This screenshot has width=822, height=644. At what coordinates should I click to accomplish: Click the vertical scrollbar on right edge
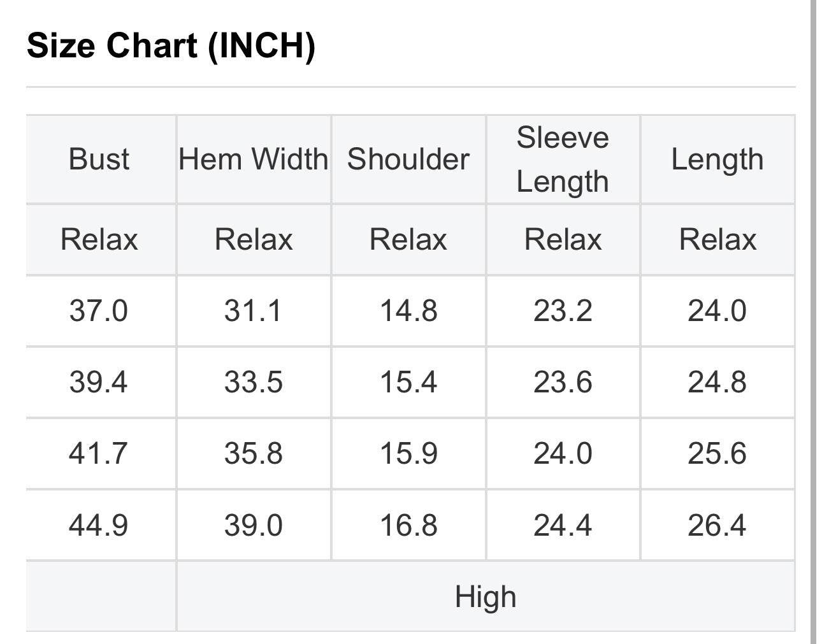(813, 322)
